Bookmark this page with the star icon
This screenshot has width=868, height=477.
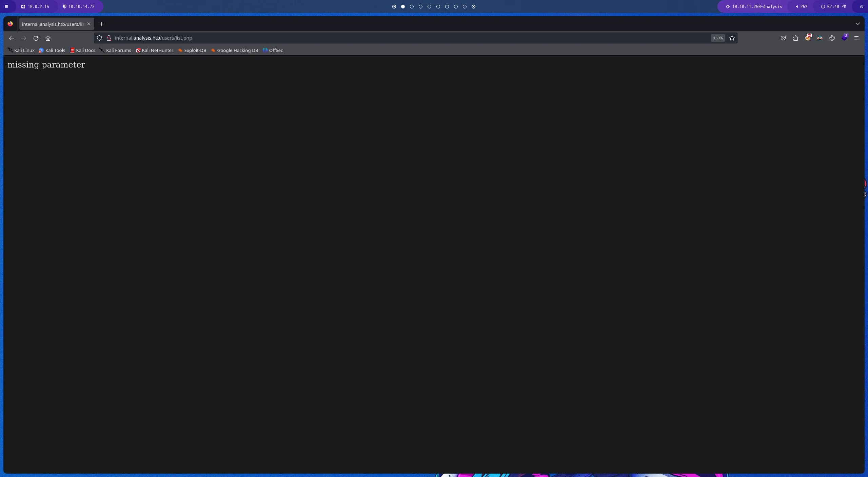[732, 38]
